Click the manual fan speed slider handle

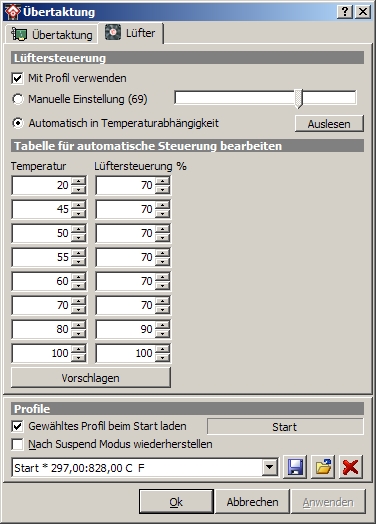(299, 99)
